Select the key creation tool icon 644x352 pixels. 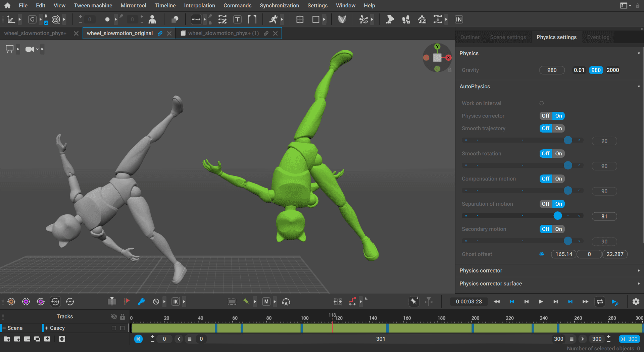(x=141, y=301)
